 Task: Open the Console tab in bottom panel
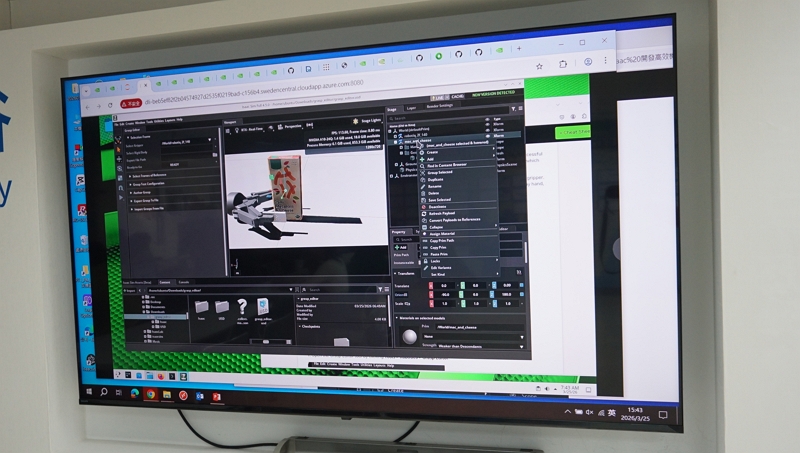click(184, 282)
